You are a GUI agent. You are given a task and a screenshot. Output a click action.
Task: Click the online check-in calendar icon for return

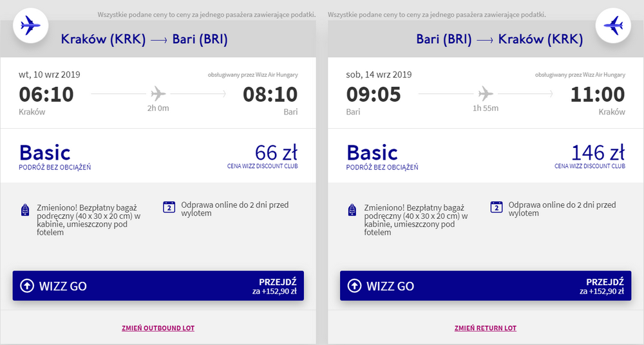(x=496, y=207)
